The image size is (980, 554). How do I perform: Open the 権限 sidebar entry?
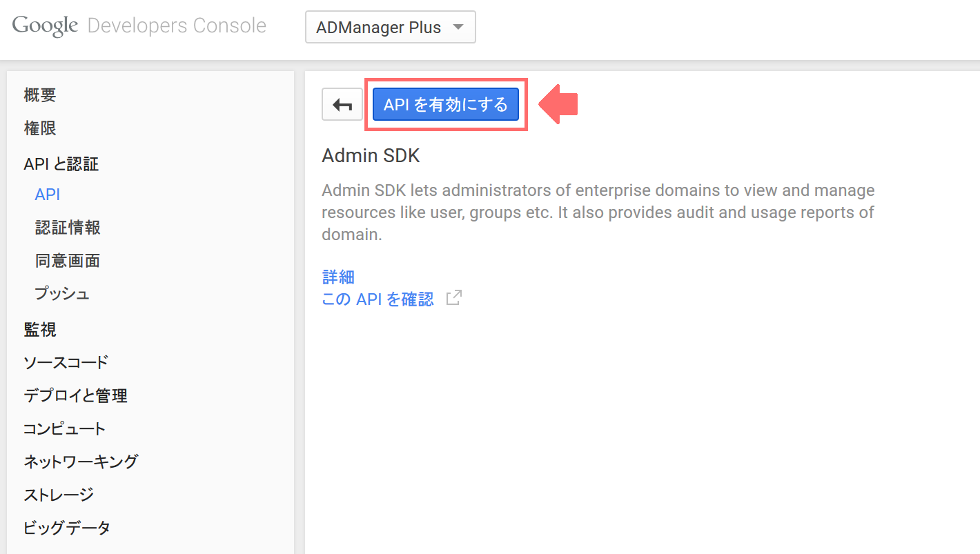point(39,128)
